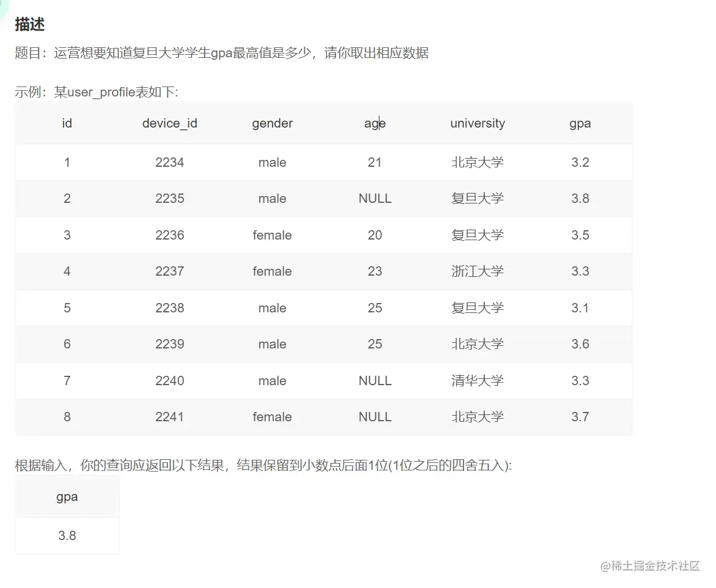This screenshot has width=716, height=588.
Task: Click the university column header
Action: pos(478,123)
